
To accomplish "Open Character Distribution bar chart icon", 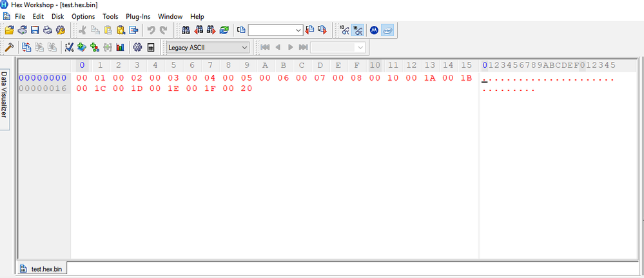I will [x=120, y=47].
